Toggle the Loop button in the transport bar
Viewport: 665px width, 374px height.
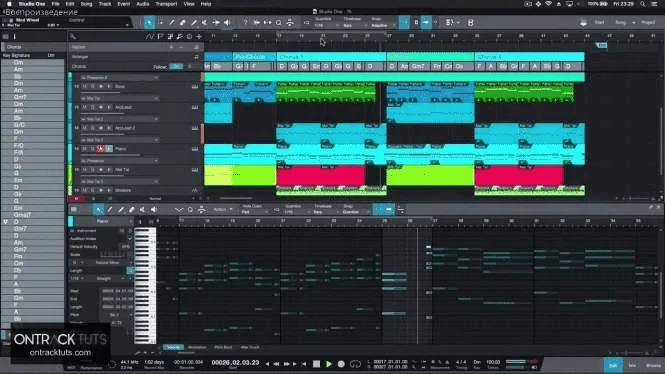pyautogui.click(x=355, y=364)
